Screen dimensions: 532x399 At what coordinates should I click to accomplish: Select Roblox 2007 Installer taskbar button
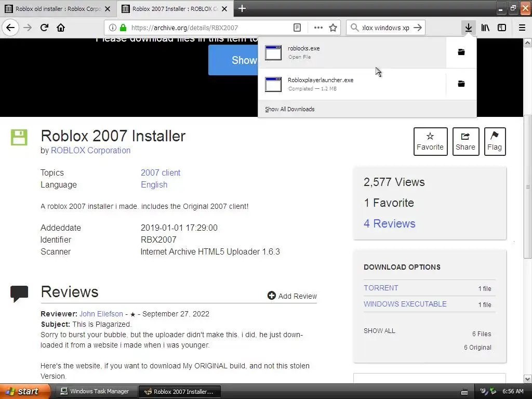[x=180, y=392]
